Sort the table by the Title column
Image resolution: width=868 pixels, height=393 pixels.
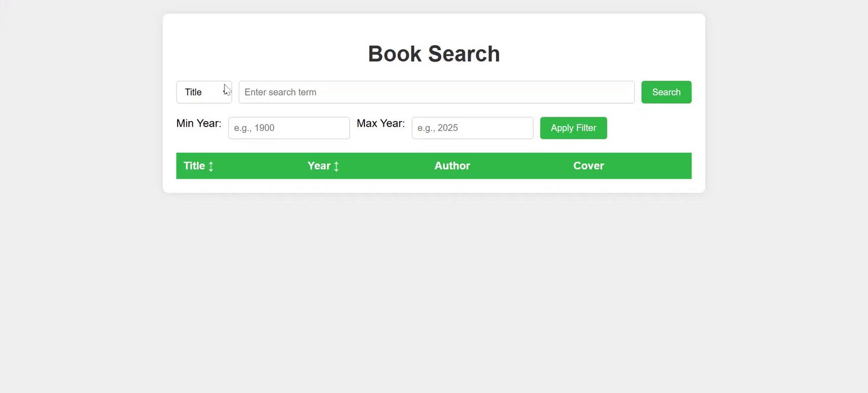194,166
